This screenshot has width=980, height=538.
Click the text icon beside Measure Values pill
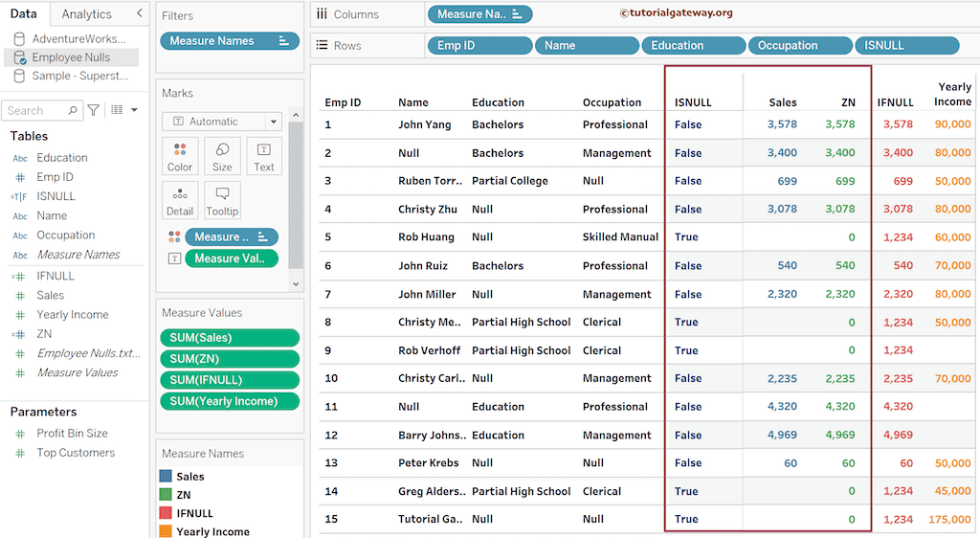(174, 258)
